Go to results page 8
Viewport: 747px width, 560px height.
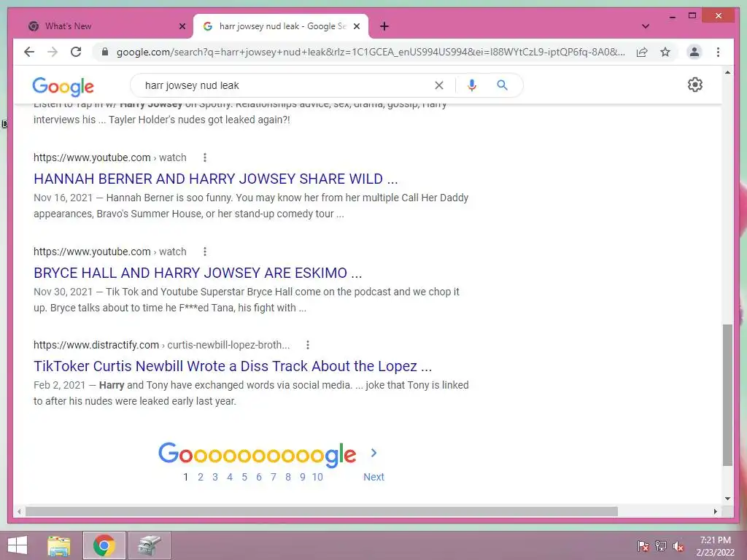pyautogui.click(x=287, y=477)
